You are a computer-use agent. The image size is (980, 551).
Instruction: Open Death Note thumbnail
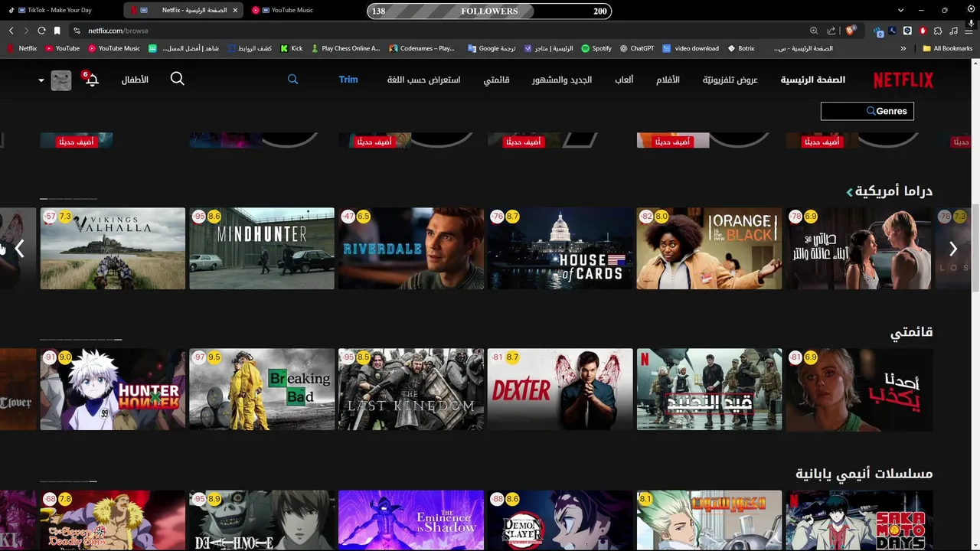[262, 520]
